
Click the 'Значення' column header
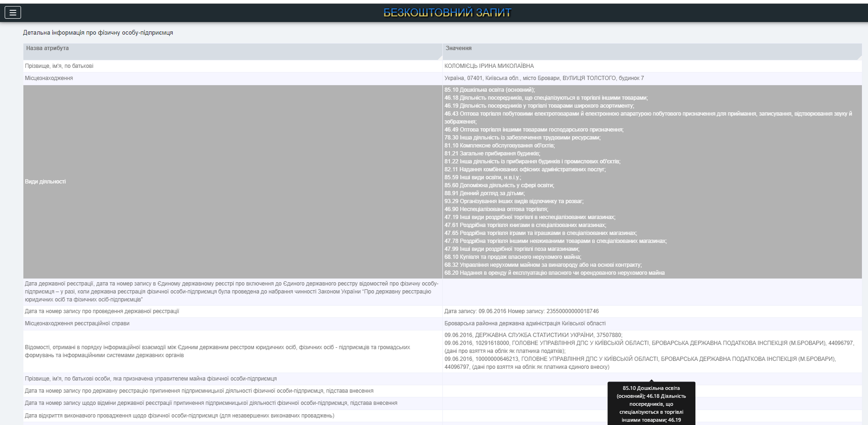(x=458, y=48)
